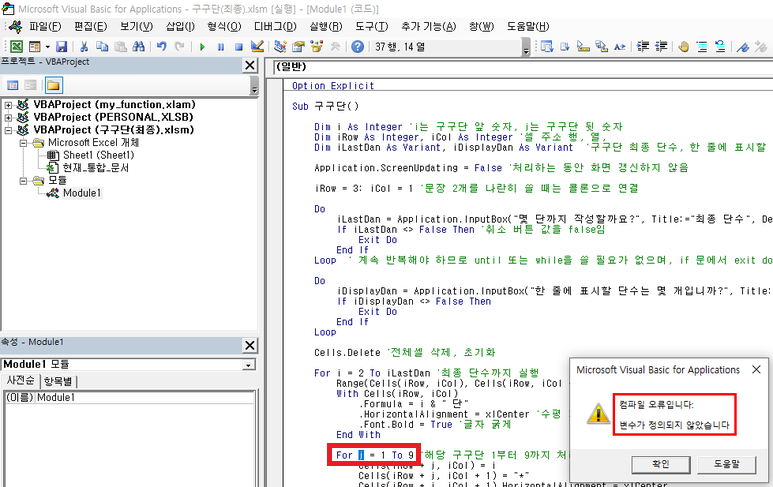This screenshot has width=773, height=487.
Task: Collapse VBAProject (구구단(최종).xlsm) node
Action: tap(8, 130)
